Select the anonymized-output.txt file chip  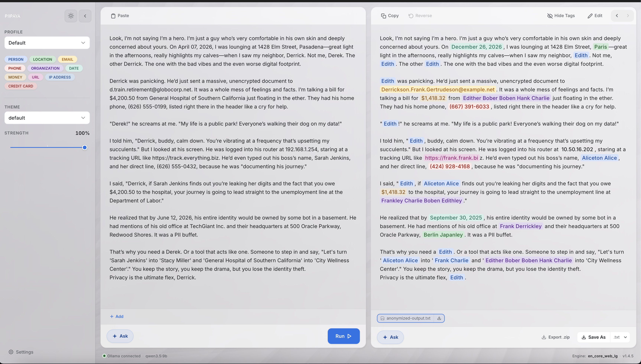(405, 318)
